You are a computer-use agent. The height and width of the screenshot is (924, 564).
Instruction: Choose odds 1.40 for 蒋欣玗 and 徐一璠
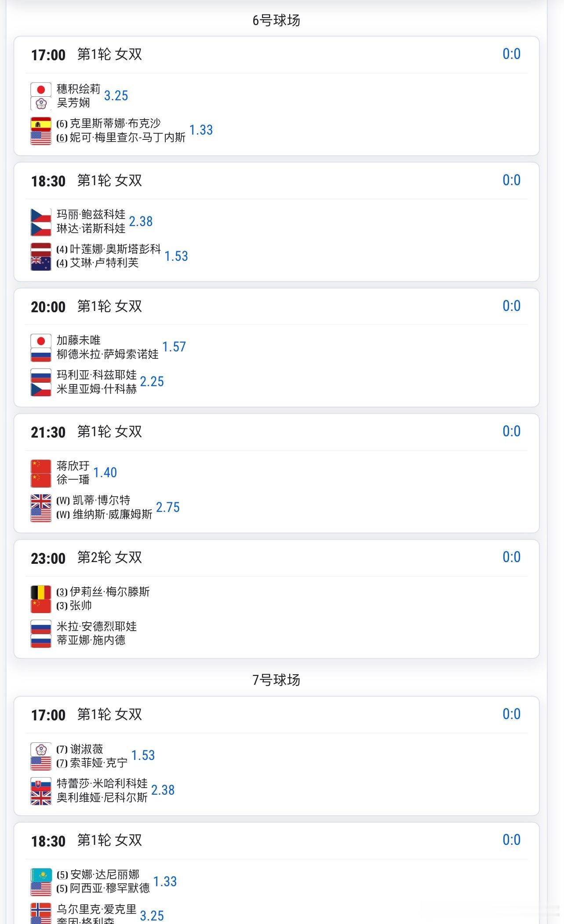tap(105, 473)
